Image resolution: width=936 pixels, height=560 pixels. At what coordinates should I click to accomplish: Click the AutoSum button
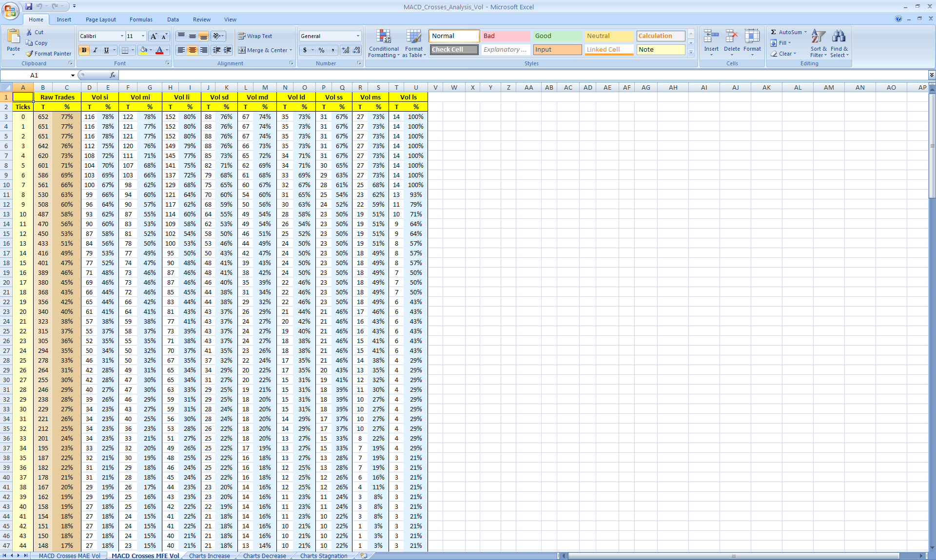tap(786, 32)
